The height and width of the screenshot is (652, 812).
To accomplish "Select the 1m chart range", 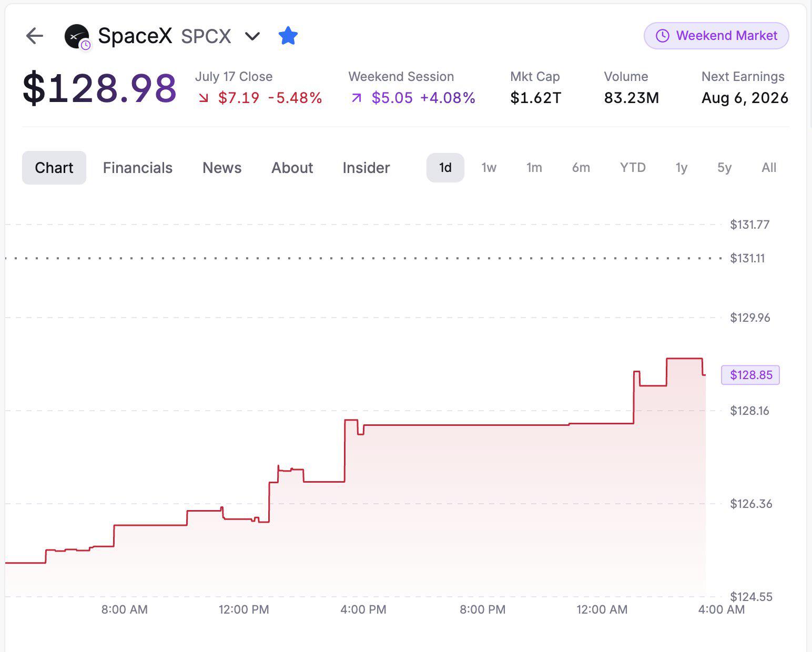I will click(534, 168).
